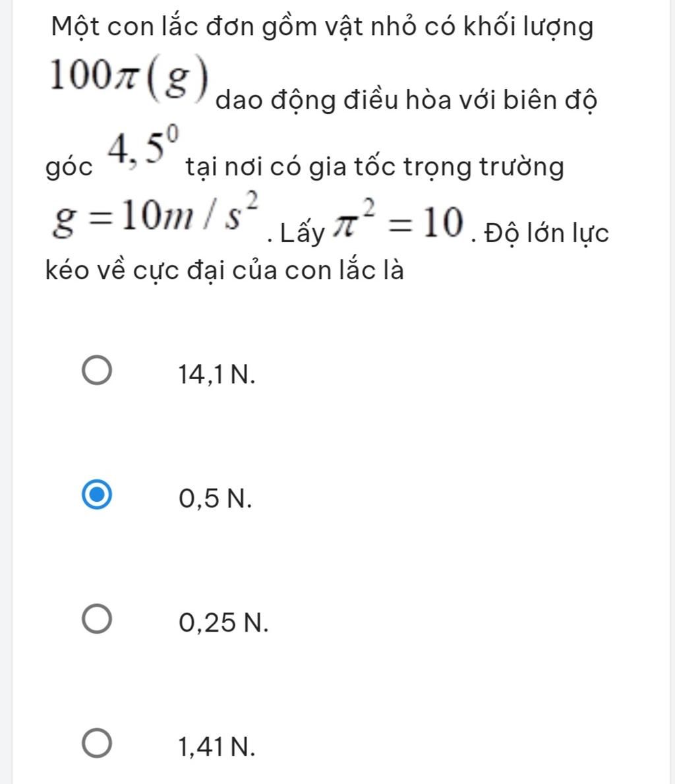Image resolution: width=675 pixels, height=784 pixels.
Task: Select the 14,1 N. radio button
Action: (96, 371)
